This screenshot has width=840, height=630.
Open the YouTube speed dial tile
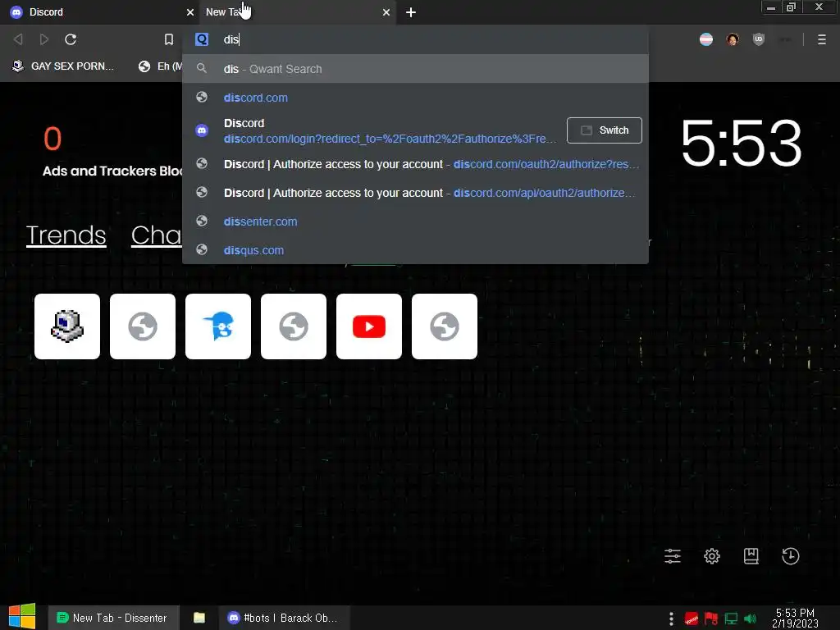coord(369,326)
